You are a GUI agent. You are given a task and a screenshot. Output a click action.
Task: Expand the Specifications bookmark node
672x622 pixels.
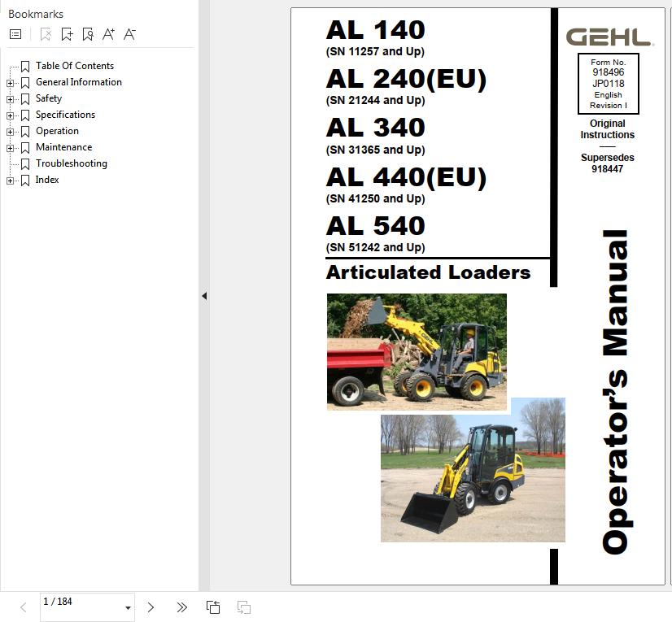click(10, 115)
